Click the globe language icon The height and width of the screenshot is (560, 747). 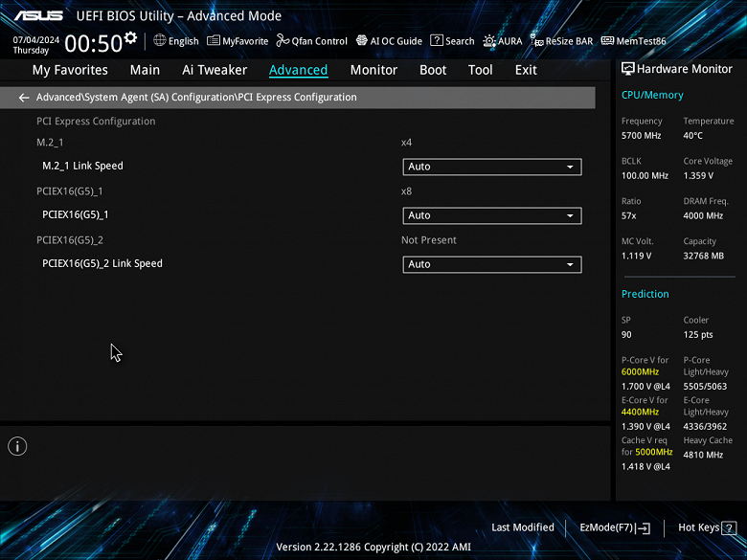(x=160, y=40)
